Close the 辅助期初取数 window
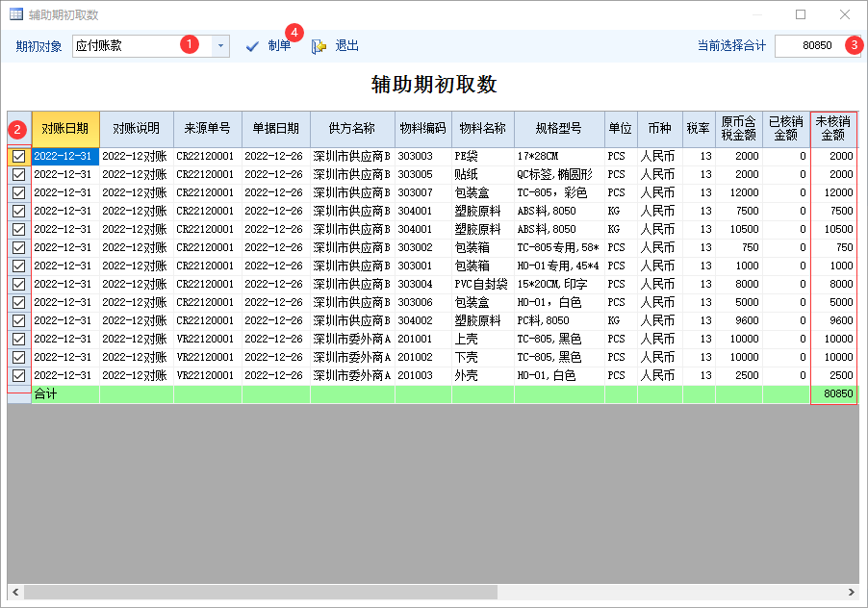This screenshot has width=868, height=608. (844, 14)
